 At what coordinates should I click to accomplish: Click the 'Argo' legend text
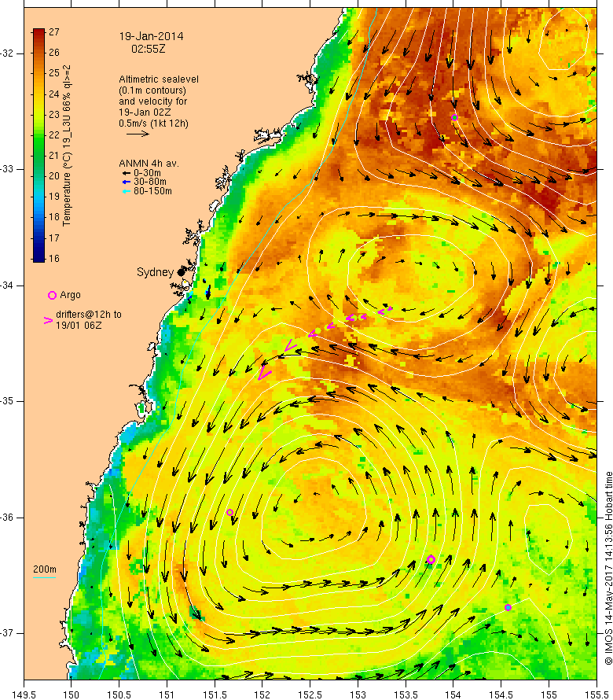[x=70, y=295]
